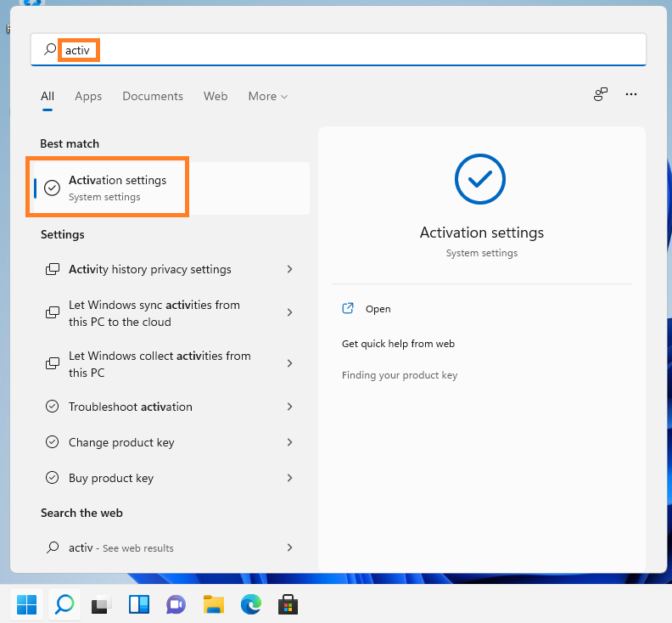The height and width of the screenshot is (623, 672).
Task: Open the Widgets panel icon
Action: (x=138, y=604)
